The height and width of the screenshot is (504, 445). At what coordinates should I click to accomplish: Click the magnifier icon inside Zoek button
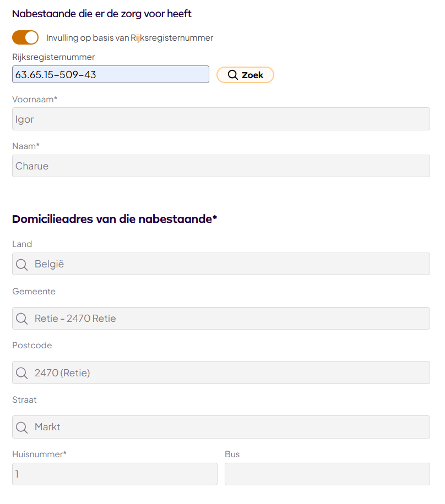[232, 75]
